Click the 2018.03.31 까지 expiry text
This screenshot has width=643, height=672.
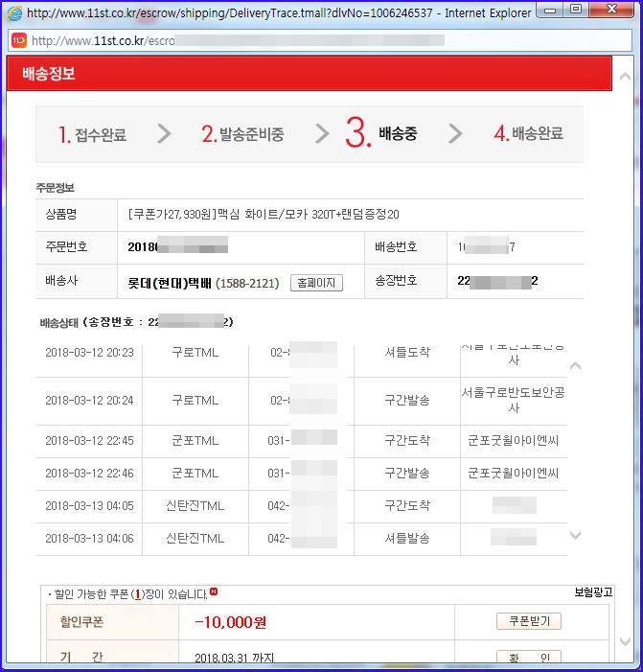(x=234, y=658)
